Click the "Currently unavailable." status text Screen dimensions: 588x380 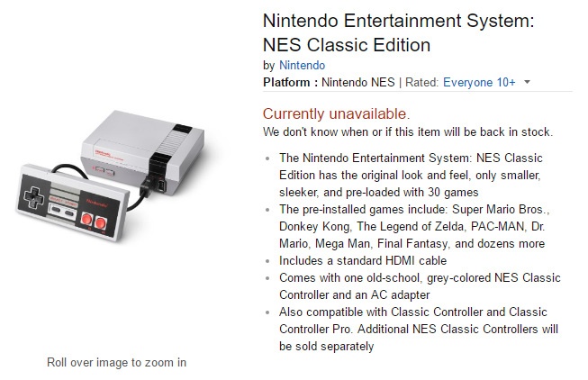coord(336,113)
